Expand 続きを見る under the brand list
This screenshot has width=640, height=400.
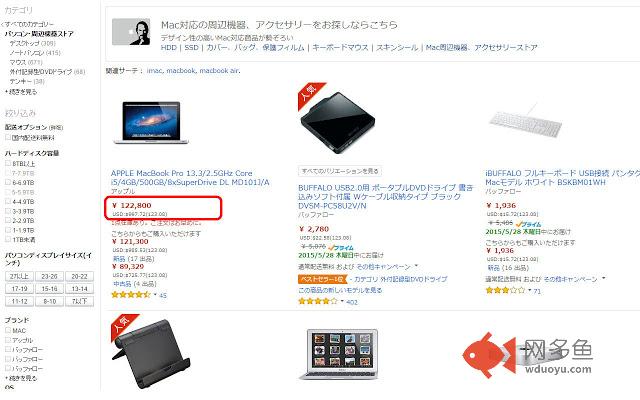[21, 378]
